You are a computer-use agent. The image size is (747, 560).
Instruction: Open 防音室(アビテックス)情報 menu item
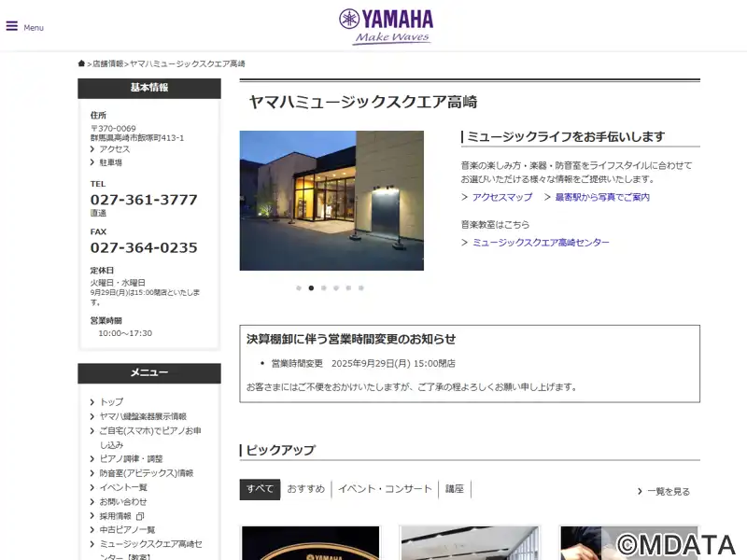147,473
